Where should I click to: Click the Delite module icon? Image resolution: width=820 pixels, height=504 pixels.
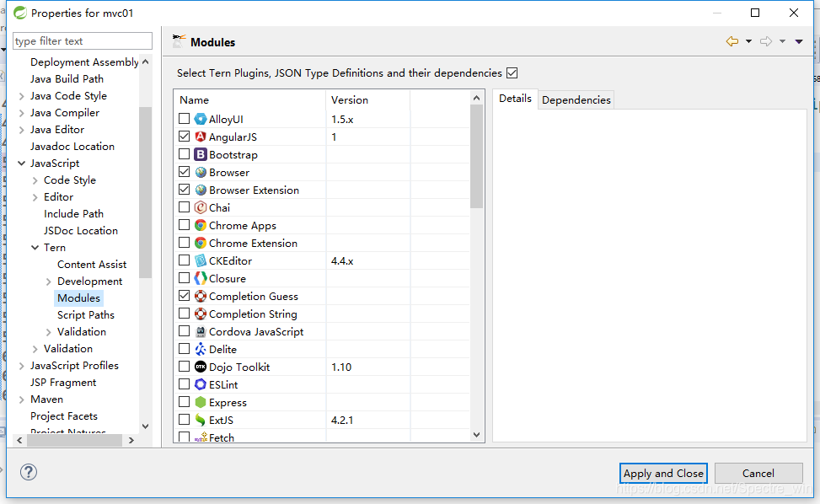click(x=201, y=349)
